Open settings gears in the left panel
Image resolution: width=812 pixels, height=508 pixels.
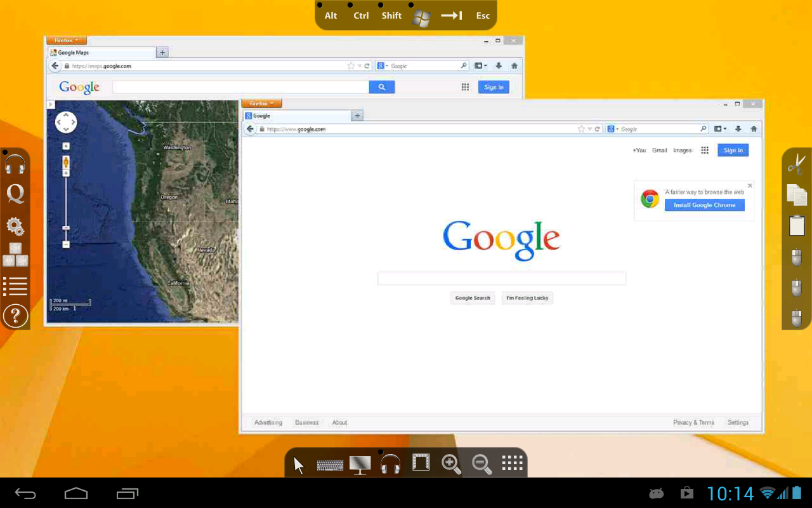[15, 225]
